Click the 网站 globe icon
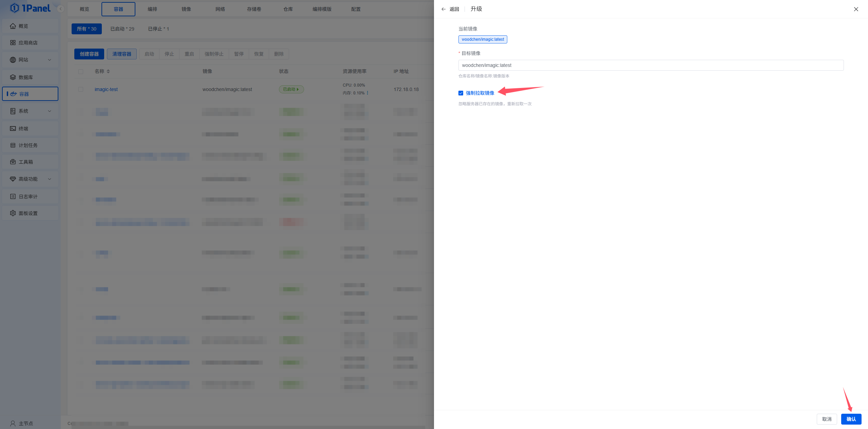Screen dimensions: 868x429 point(13,60)
